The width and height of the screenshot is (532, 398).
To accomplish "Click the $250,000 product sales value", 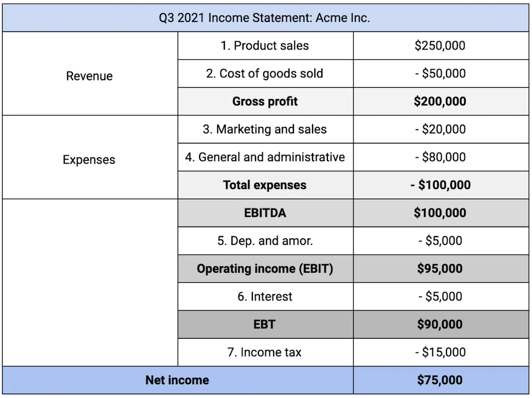I will click(x=440, y=46).
